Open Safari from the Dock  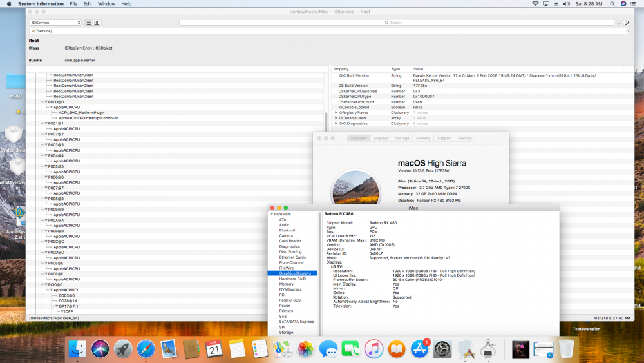[x=146, y=349]
